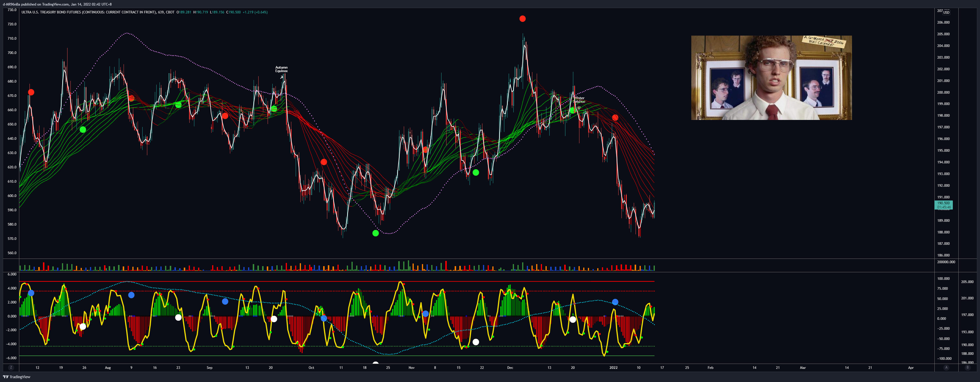
Task: Click the Dec label on time axis
Action: click(510, 368)
